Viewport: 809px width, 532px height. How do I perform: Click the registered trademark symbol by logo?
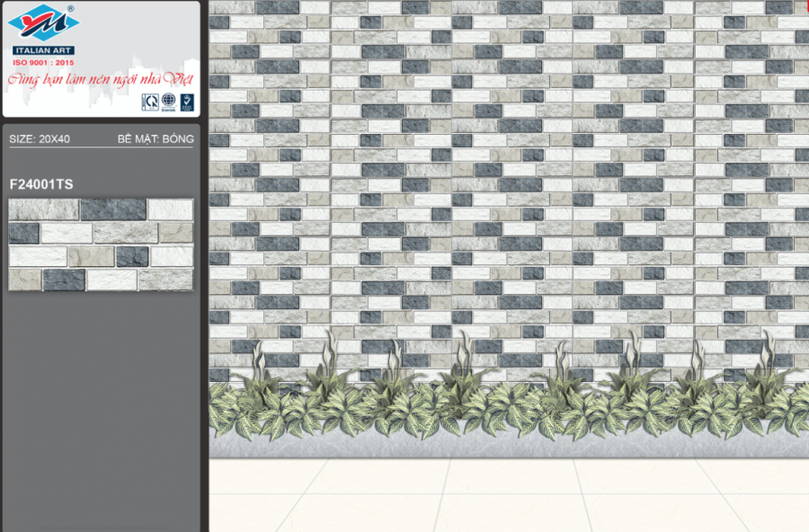71,10
